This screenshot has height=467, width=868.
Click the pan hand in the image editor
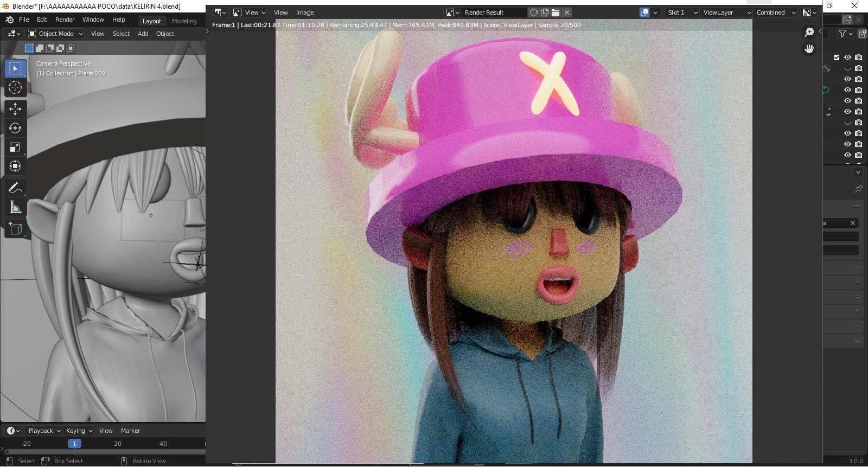pos(809,49)
